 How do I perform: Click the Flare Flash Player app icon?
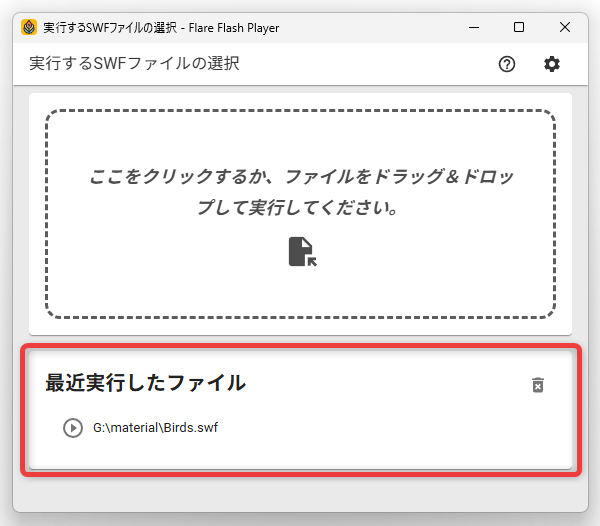click(29, 28)
